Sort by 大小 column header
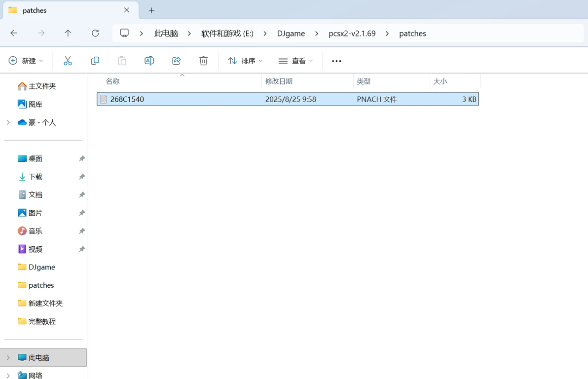588x379 pixels. pyautogui.click(x=440, y=81)
